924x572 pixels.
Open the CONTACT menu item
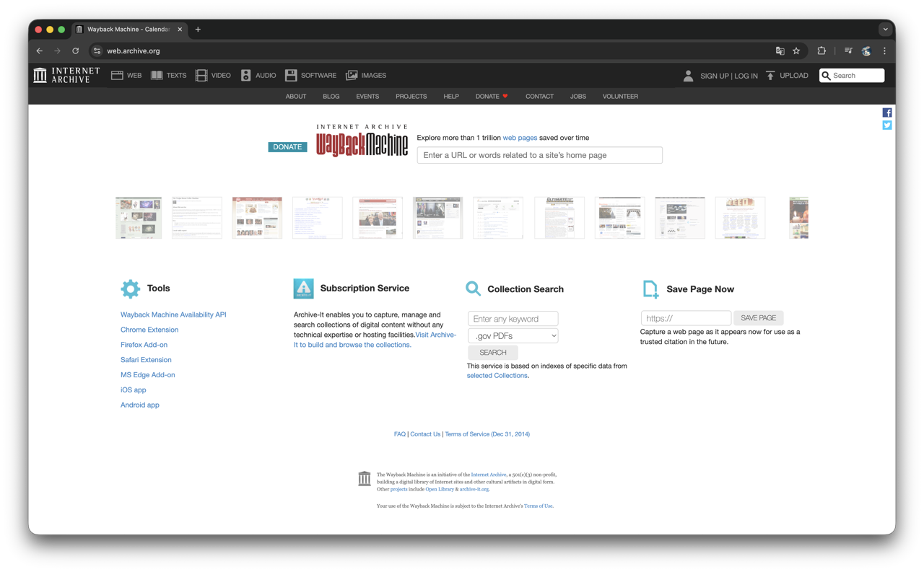[539, 96]
